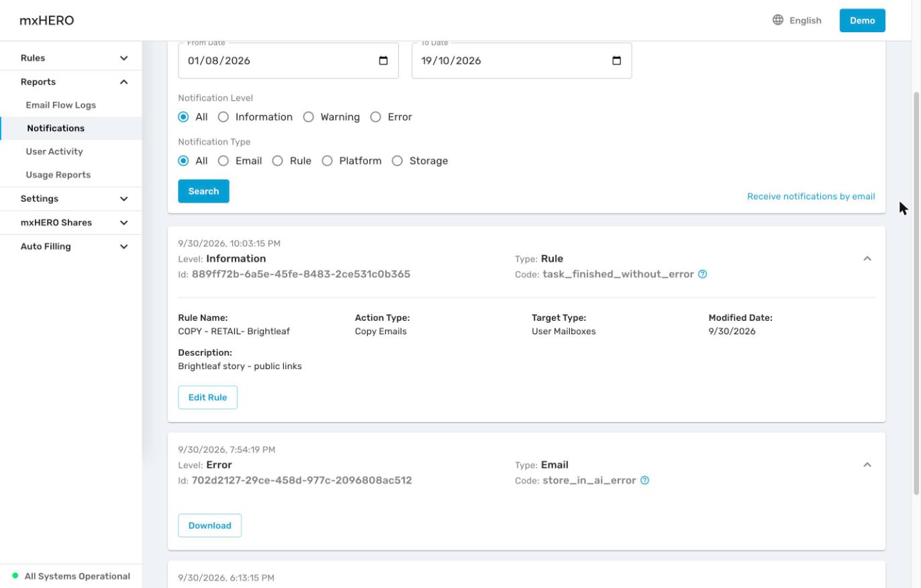Click the mxHERO logo
Viewport: 921px width, 588px height.
[x=46, y=20]
